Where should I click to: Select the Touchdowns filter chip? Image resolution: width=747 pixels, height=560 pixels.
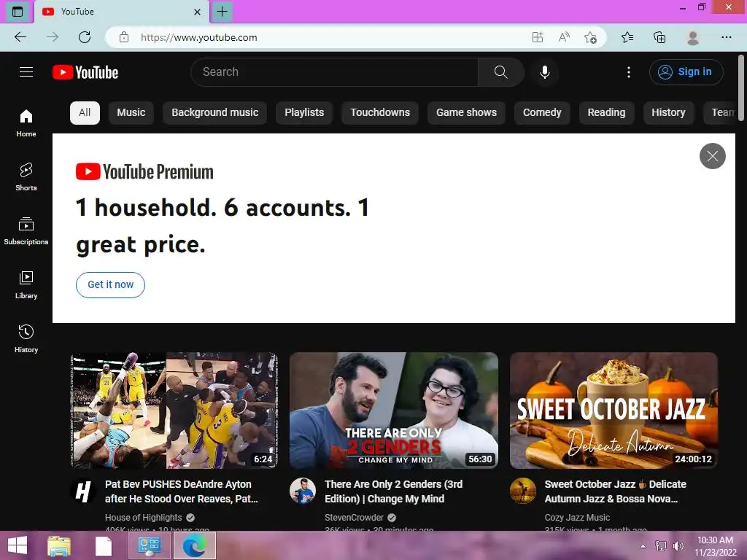[380, 112]
